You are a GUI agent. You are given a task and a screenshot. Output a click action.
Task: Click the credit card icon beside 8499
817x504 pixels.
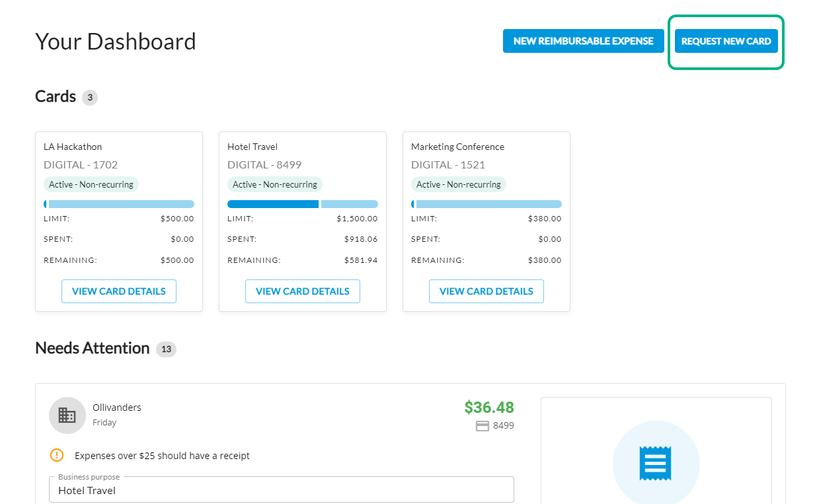(x=483, y=426)
